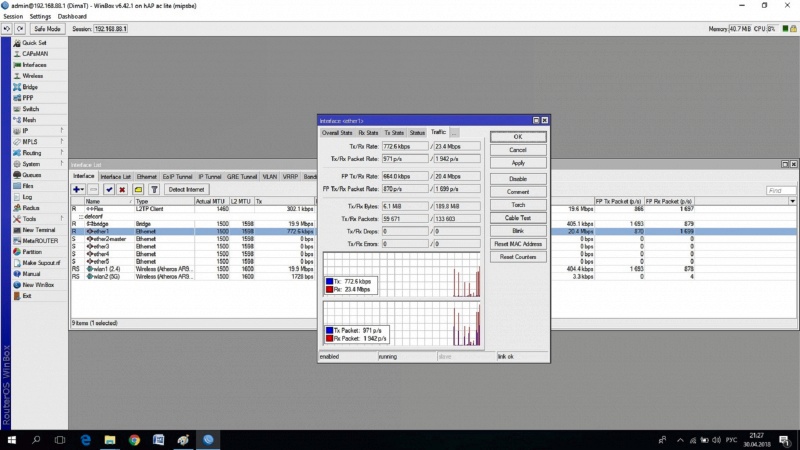Switch to the Overall Stats tab
The height and width of the screenshot is (450, 800).
point(337,132)
